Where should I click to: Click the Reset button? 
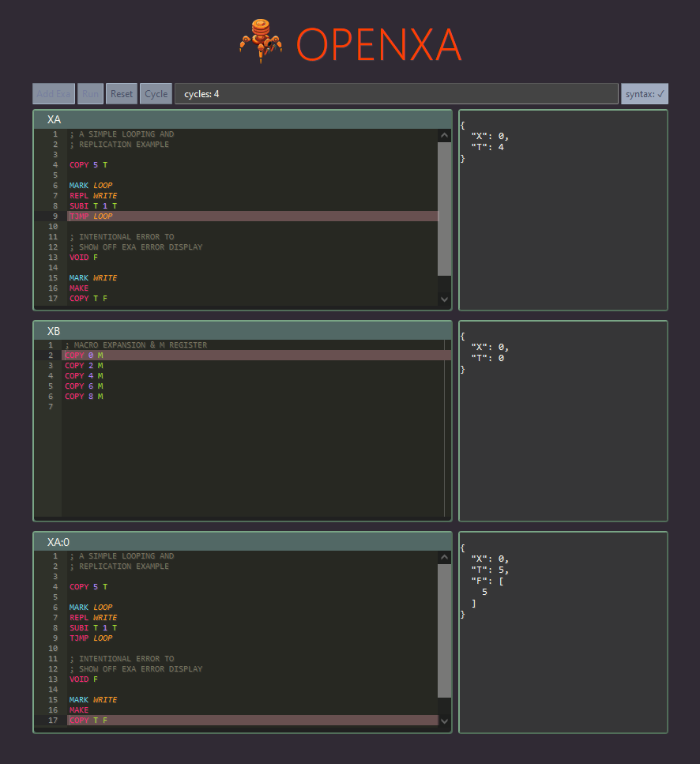pos(122,93)
